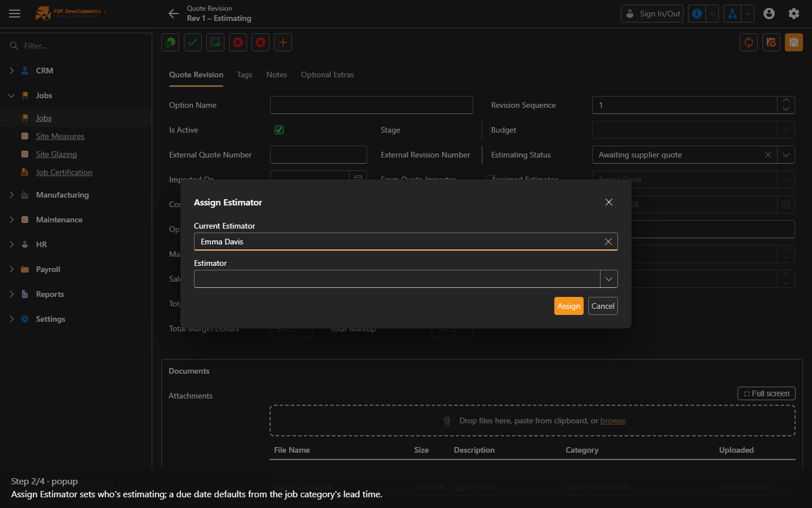Expand the Maintenance sidebar section
Viewport: 812px width, 508px height.
11,220
